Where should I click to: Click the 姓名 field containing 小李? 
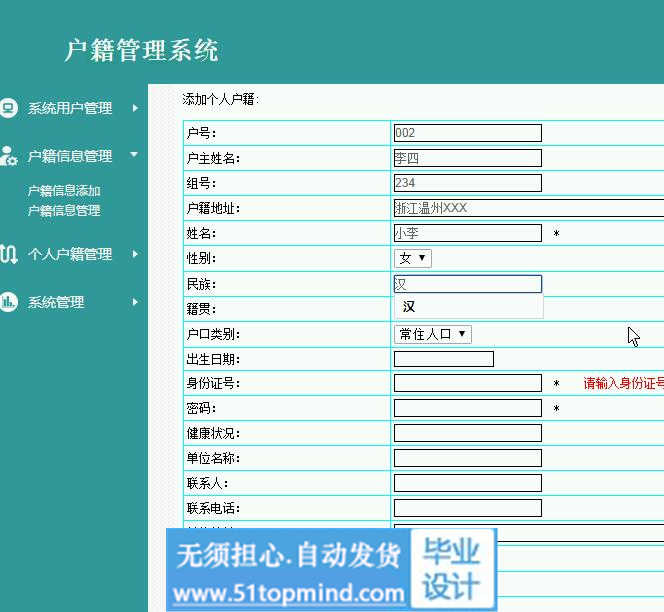[468, 233]
